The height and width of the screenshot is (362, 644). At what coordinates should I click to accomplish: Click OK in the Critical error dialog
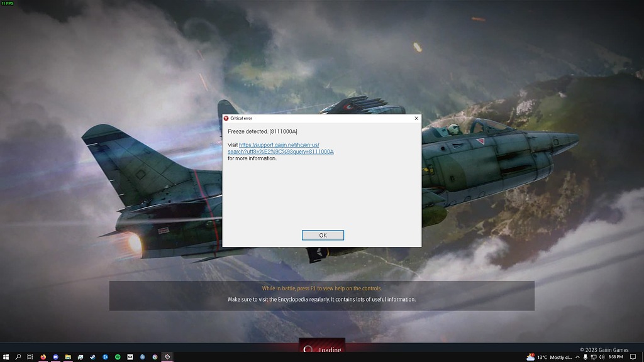click(323, 235)
